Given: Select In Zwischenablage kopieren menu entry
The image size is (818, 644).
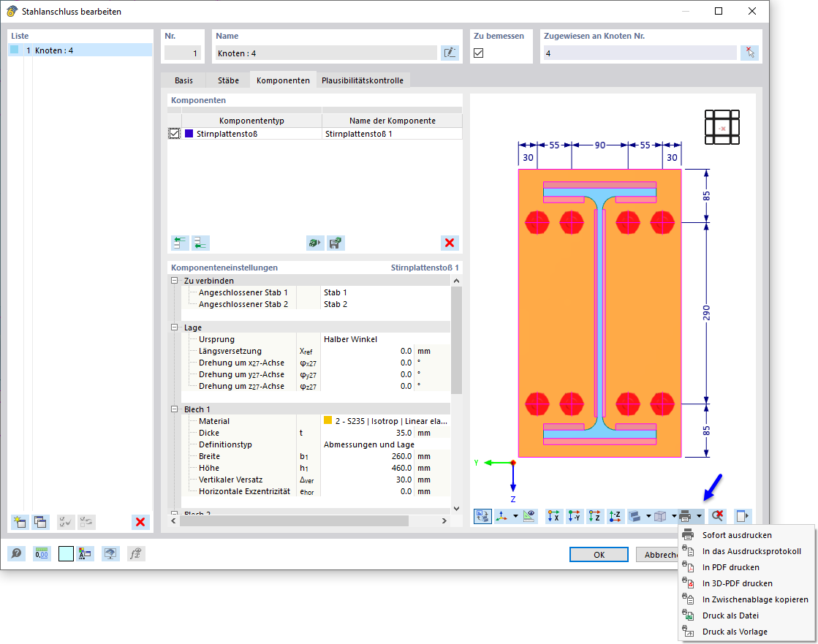Looking at the screenshot, I should click(x=755, y=599).
